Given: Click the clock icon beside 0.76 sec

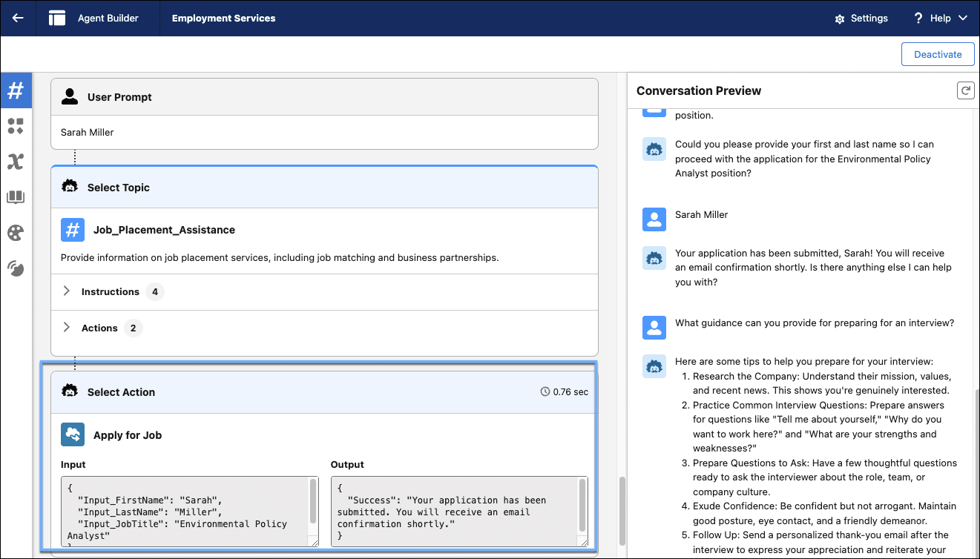Looking at the screenshot, I should click(545, 391).
